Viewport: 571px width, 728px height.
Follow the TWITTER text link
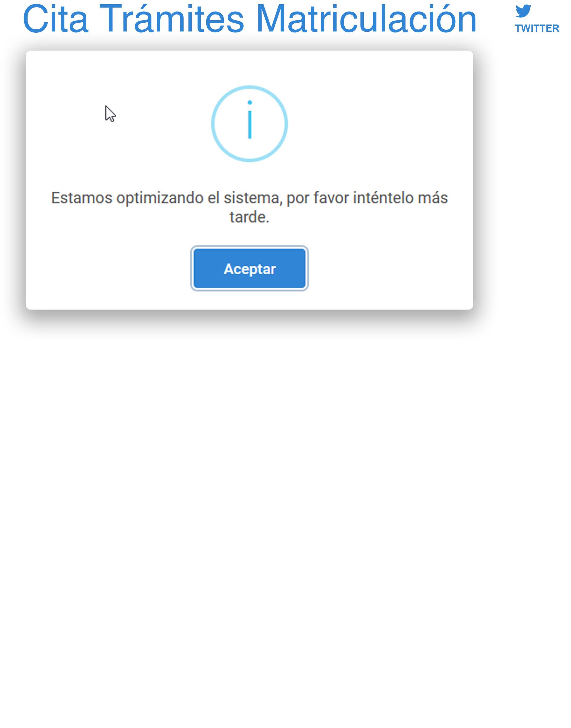pos(537,28)
